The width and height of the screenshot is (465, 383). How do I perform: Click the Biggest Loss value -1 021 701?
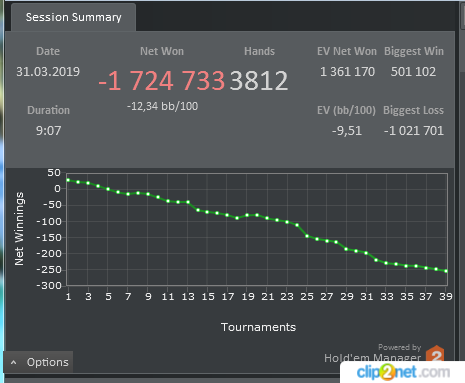414,131
